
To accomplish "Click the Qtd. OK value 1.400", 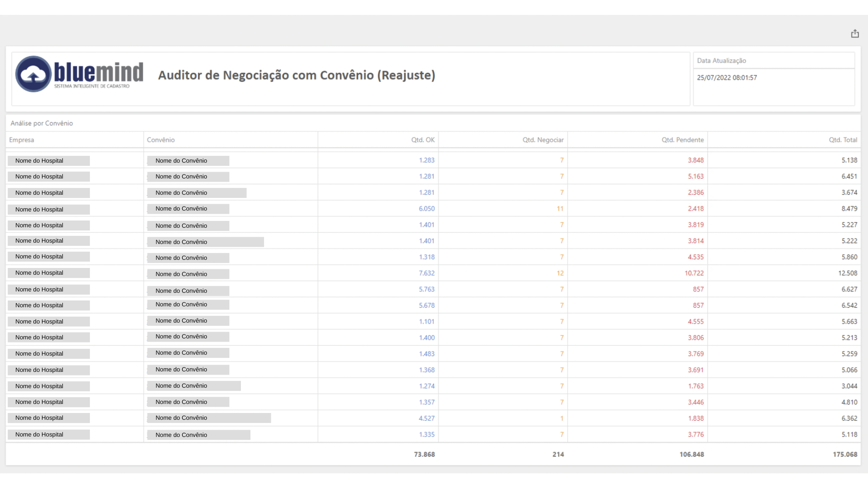I will coord(426,338).
